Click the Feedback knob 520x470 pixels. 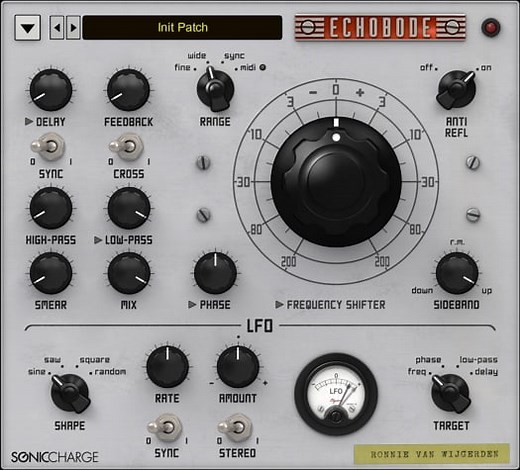128,90
